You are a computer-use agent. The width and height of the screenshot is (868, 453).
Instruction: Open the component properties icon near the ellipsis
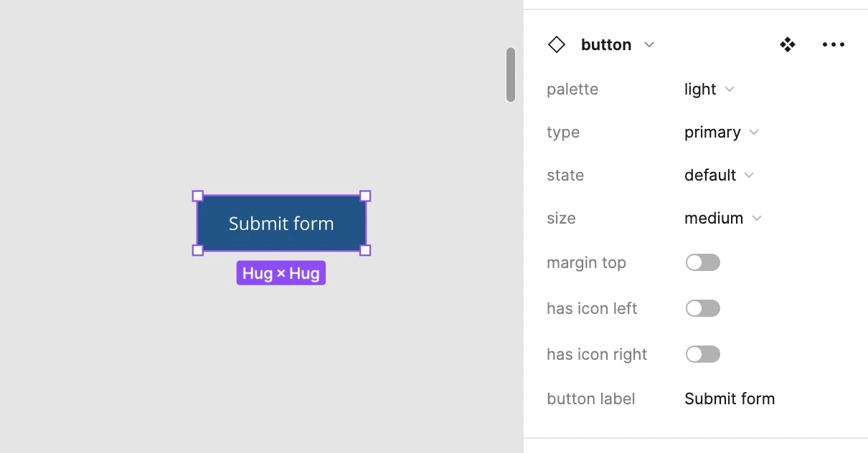788,44
